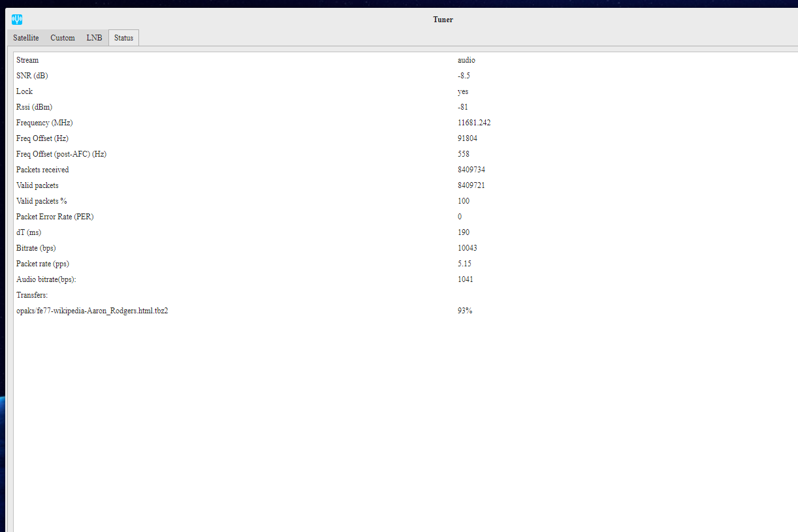Click the Status tab

click(x=123, y=38)
